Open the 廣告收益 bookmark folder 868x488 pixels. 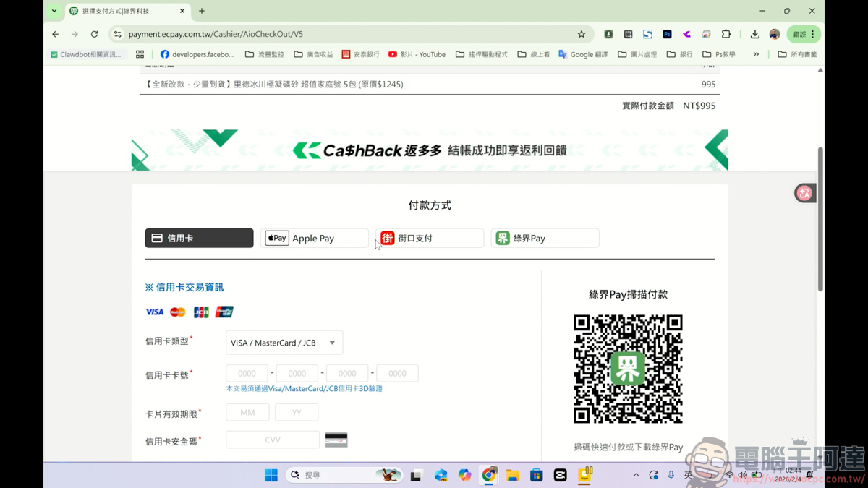point(313,54)
